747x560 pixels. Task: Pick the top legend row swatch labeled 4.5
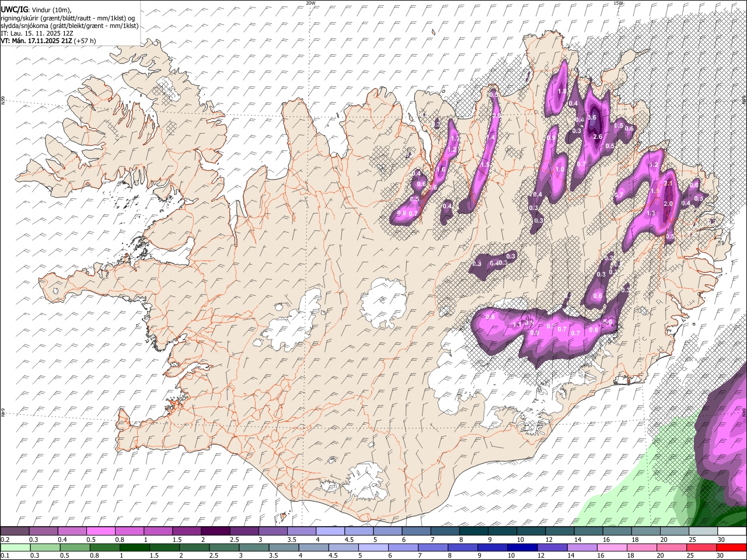pyautogui.click(x=359, y=531)
